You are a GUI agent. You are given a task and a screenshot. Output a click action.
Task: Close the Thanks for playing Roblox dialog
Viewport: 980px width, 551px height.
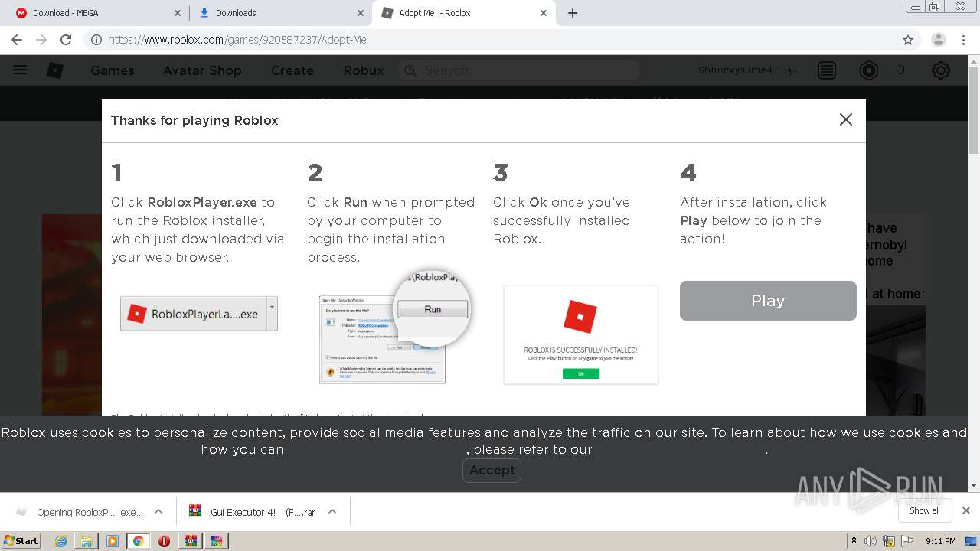(x=846, y=119)
